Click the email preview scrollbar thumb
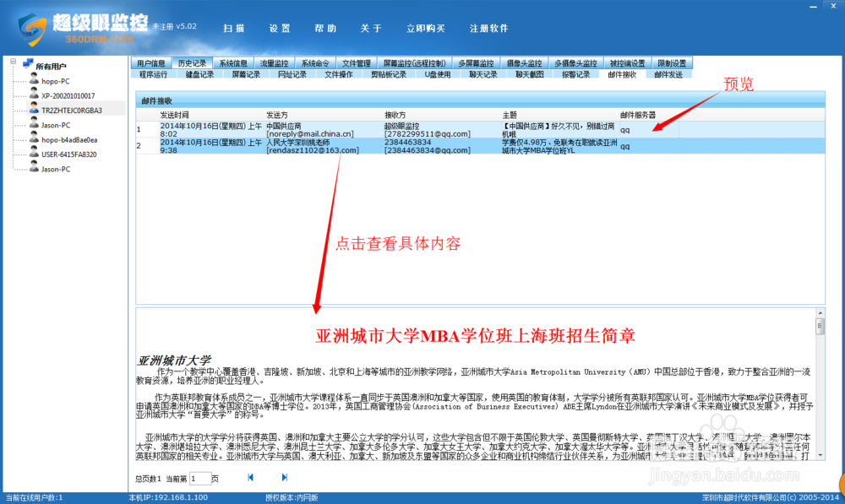 820,327
